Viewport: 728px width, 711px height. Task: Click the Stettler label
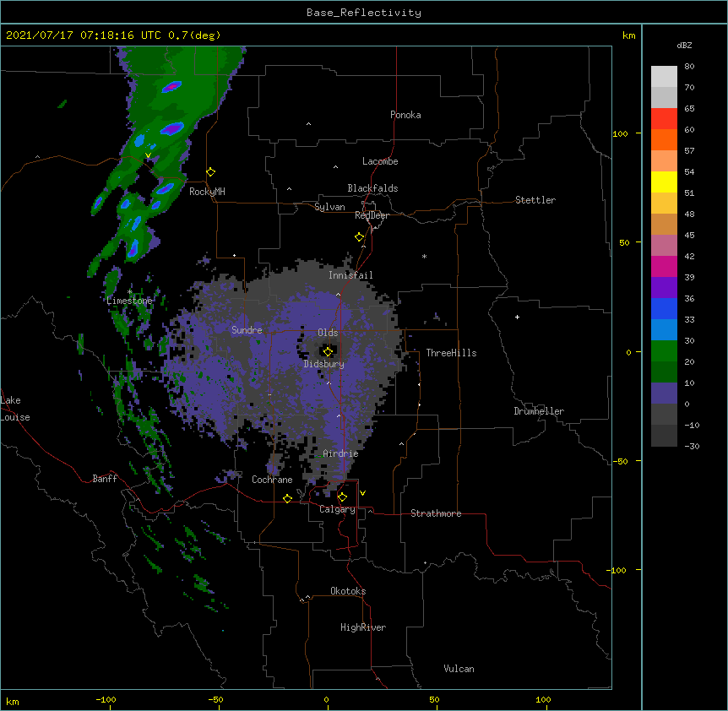pos(535,200)
